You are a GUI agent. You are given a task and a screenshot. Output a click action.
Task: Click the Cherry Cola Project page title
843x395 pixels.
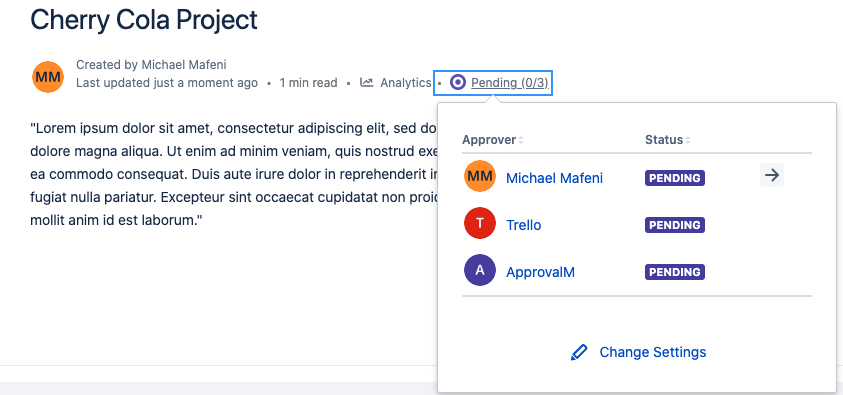[144, 20]
